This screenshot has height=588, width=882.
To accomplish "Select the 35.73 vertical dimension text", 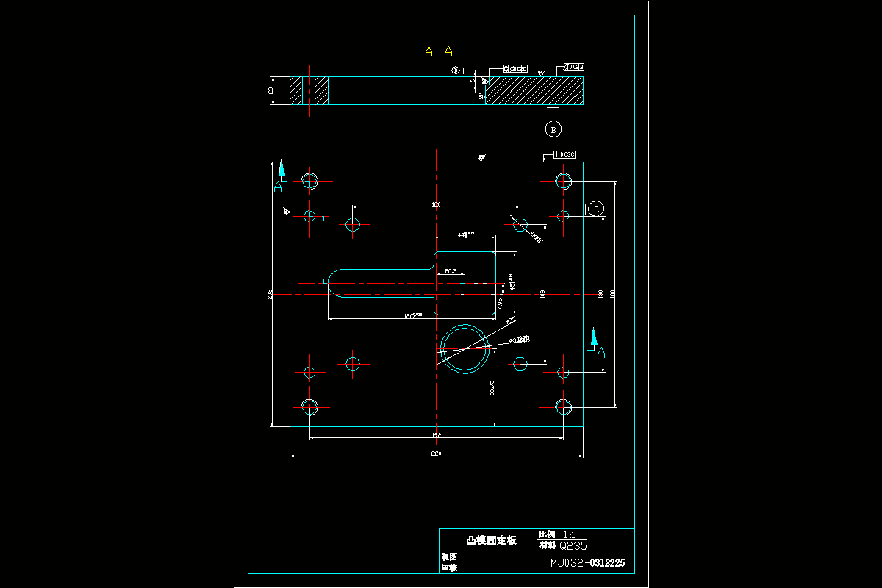I will point(492,388).
